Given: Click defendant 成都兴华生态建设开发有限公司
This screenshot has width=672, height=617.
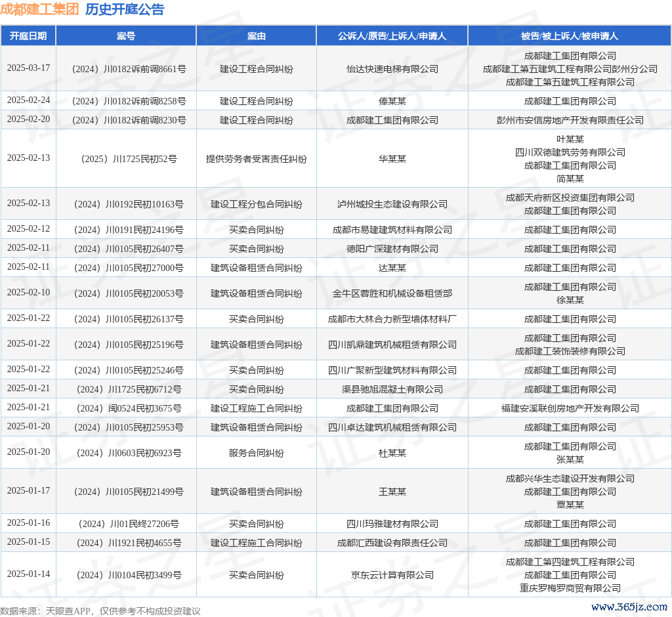Looking at the screenshot, I should tap(570, 479).
